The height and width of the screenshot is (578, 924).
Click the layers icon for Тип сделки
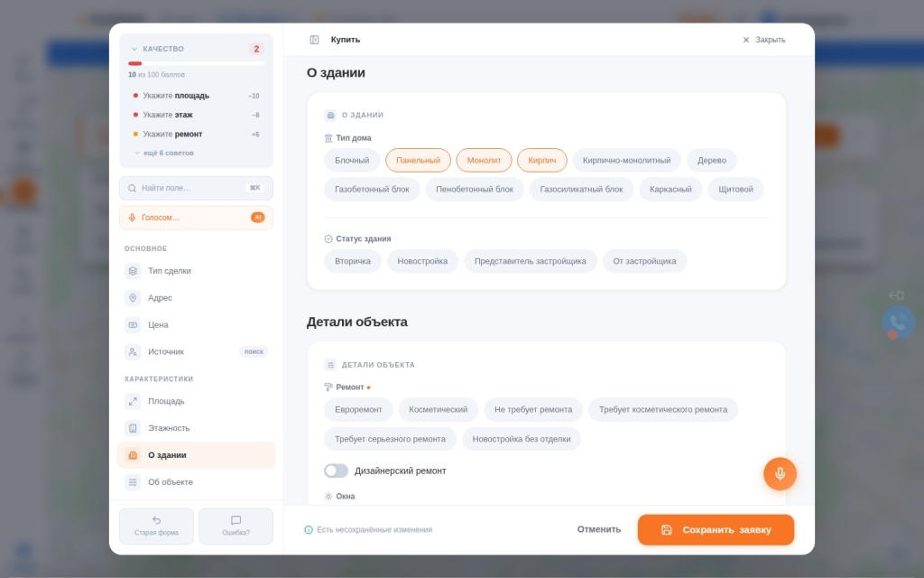(133, 271)
